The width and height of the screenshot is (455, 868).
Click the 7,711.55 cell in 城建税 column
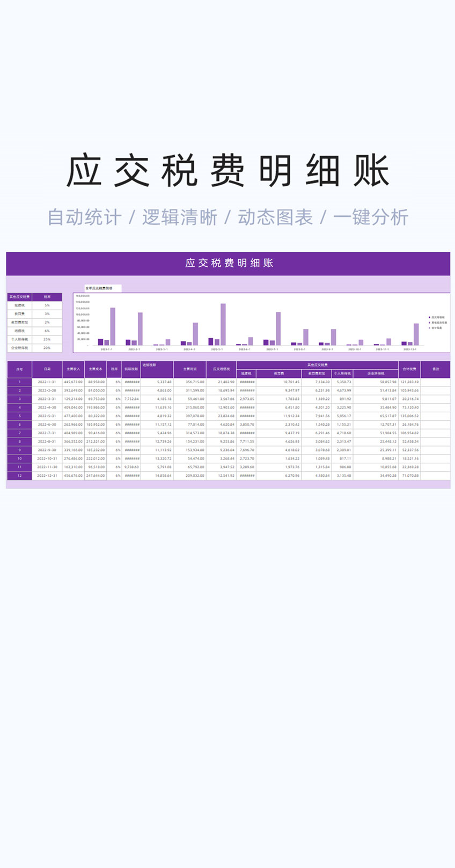click(x=246, y=441)
